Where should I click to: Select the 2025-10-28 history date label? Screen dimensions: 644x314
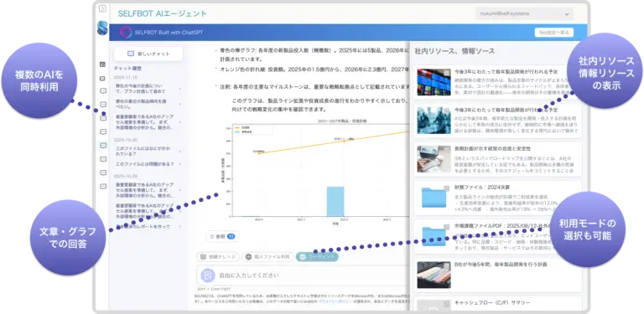point(126,176)
